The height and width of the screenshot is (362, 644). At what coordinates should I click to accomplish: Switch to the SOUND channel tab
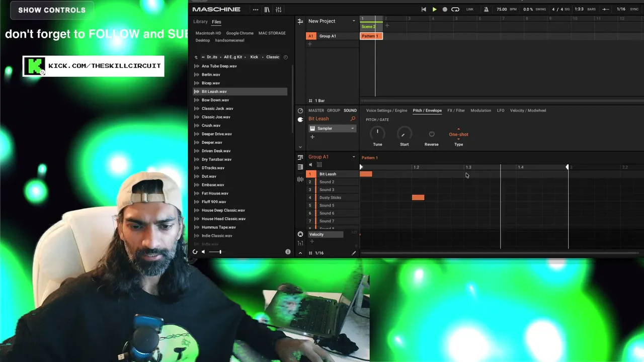coord(350,111)
